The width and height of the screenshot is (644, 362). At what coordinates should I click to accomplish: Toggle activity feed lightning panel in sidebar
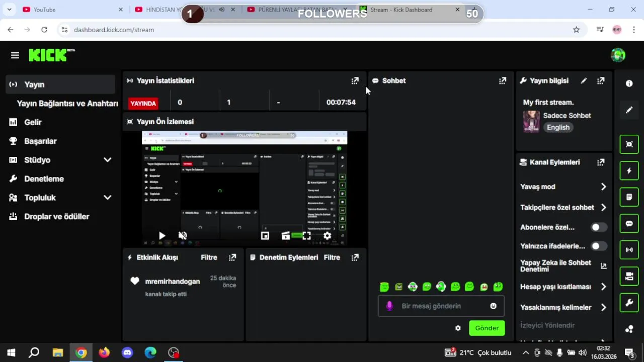pyautogui.click(x=629, y=170)
